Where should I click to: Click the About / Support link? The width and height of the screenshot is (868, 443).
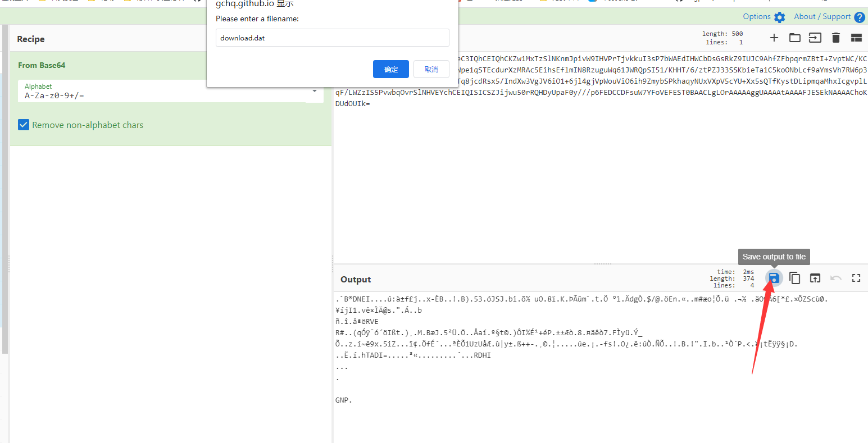(822, 16)
